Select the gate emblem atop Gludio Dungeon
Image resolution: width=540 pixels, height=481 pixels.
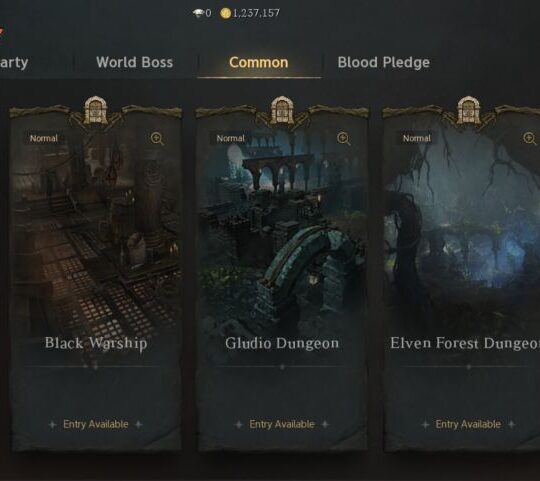[282, 110]
